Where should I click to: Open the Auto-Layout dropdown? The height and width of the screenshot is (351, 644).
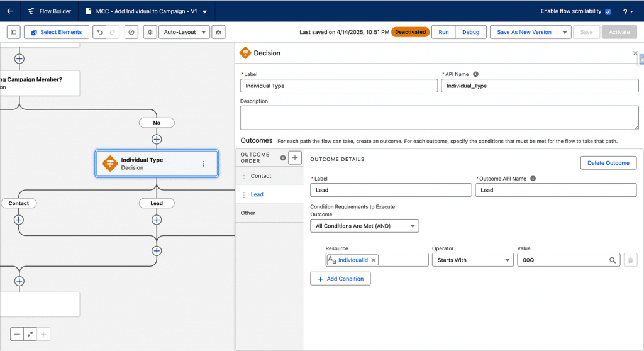[183, 32]
